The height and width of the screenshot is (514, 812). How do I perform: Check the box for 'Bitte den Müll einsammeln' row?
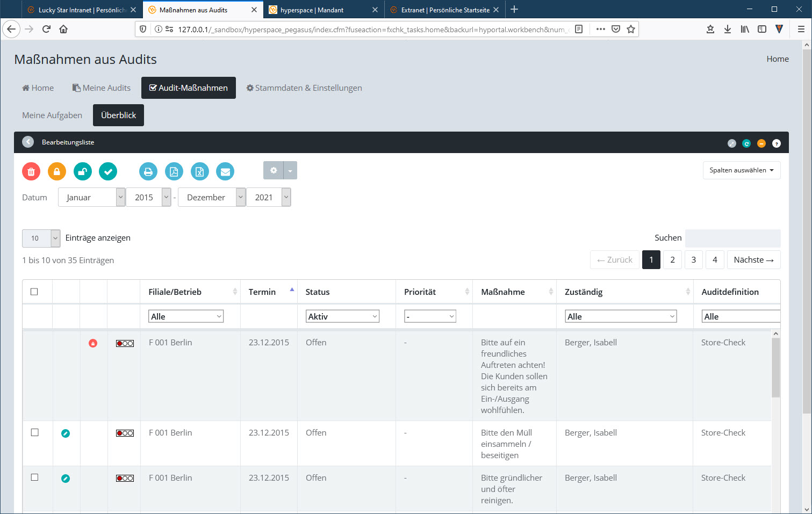pyautogui.click(x=35, y=432)
